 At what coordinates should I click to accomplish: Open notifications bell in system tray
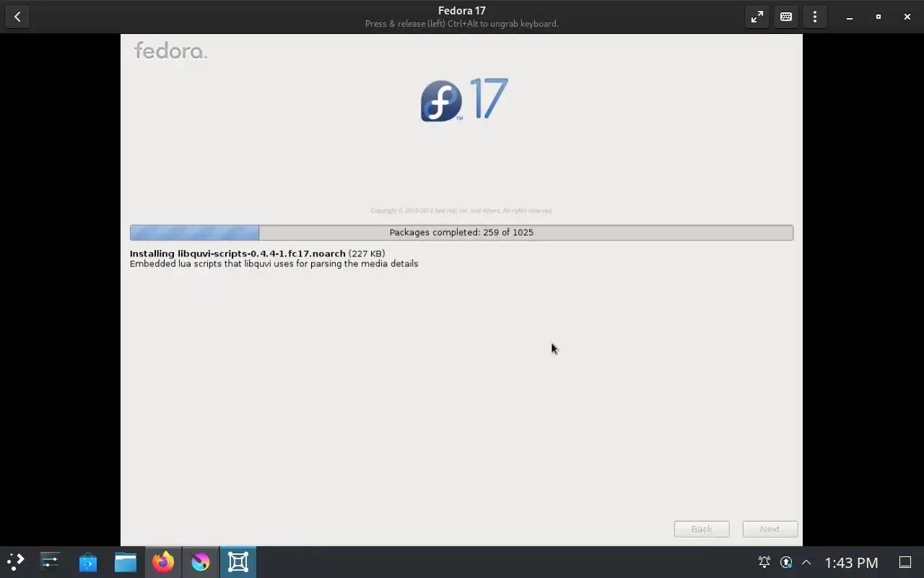click(x=764, y=562)
